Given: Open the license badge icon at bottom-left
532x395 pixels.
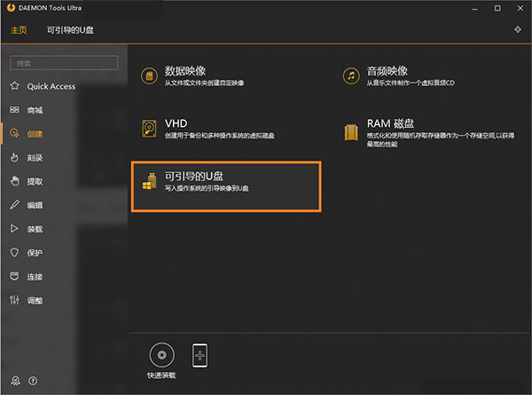Looking at the screenshot, I should pos(16,381).
